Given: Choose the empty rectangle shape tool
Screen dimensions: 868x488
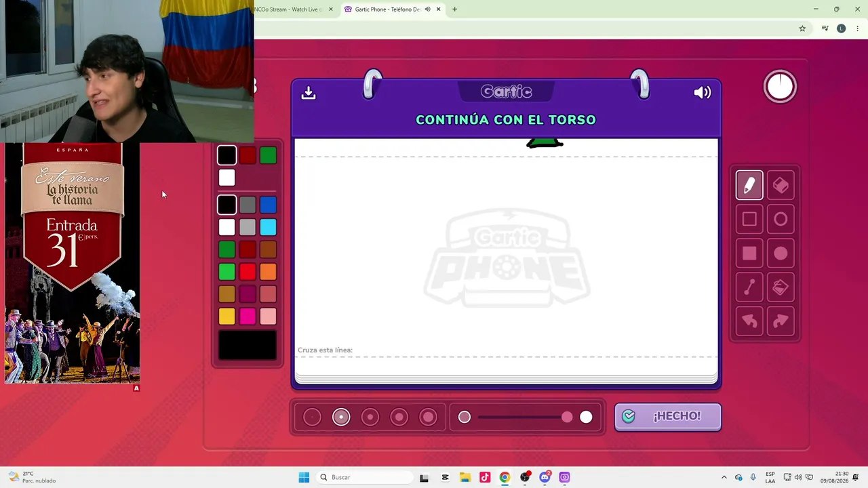Looking at the screenshot, I should (x=749, y=219).
